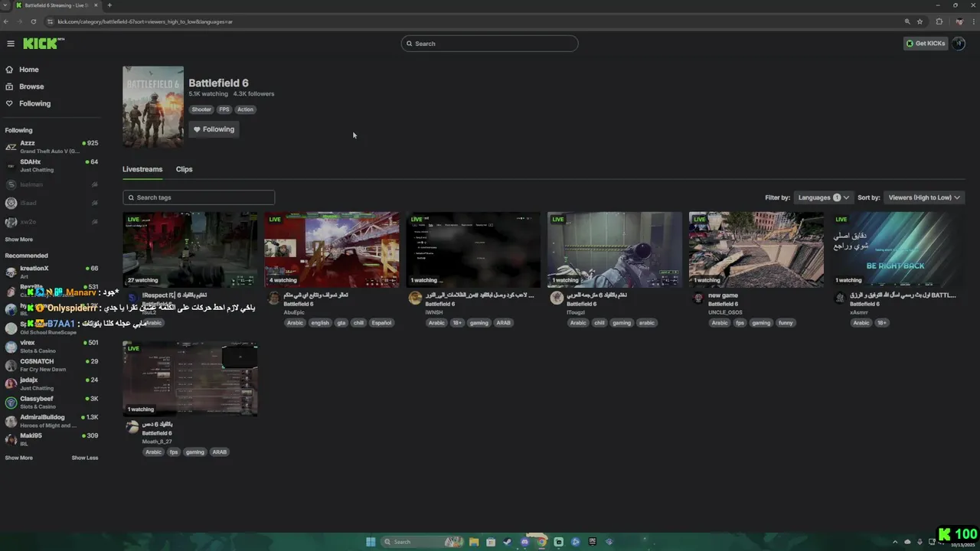
Task: Open Classybeef recommended channel
Action: [51, 403]
